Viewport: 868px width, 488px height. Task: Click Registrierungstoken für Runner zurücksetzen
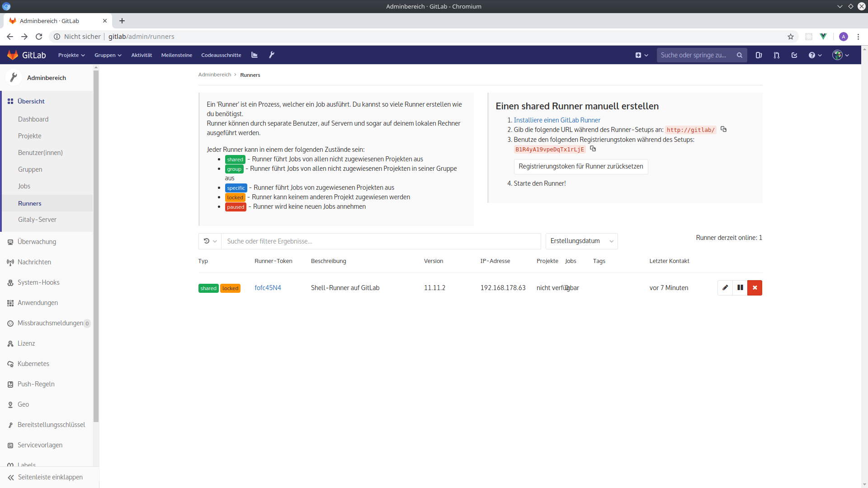[x=581, y=166]
